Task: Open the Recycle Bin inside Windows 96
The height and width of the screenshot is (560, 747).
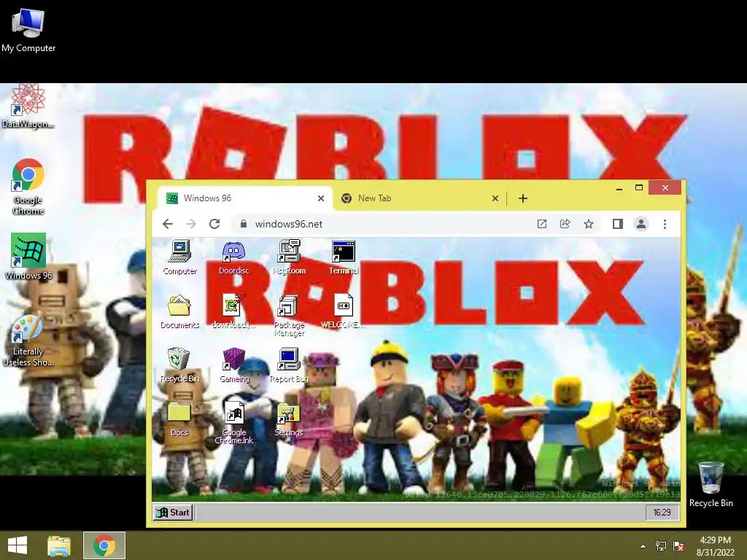Action: pyautogui.click(x=179, y=365)
